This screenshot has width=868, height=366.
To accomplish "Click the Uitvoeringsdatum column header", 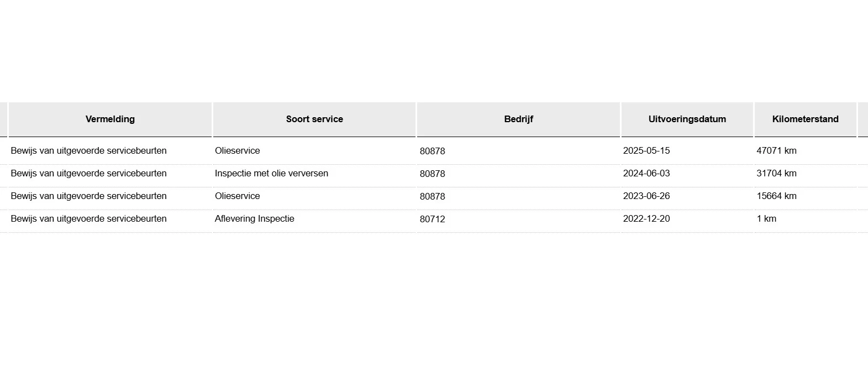I will coord(687,119).
